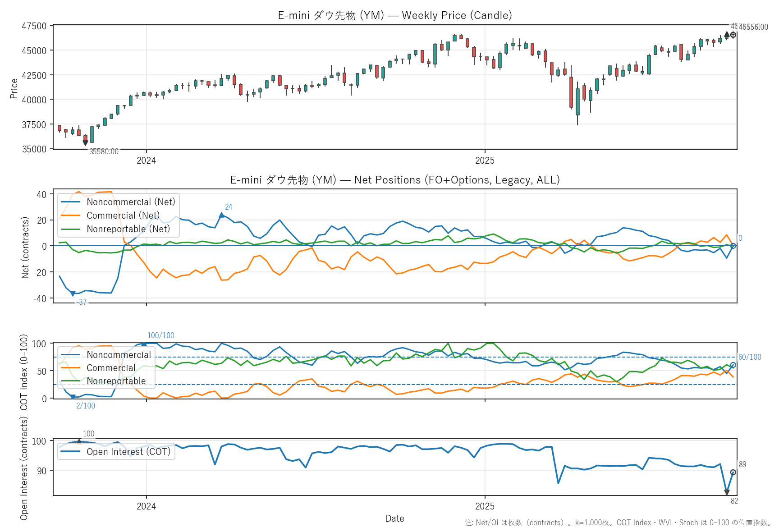779x532 pixels.
Task: Click the price high up-triangle marker
Action: click(x=727, y=34)
